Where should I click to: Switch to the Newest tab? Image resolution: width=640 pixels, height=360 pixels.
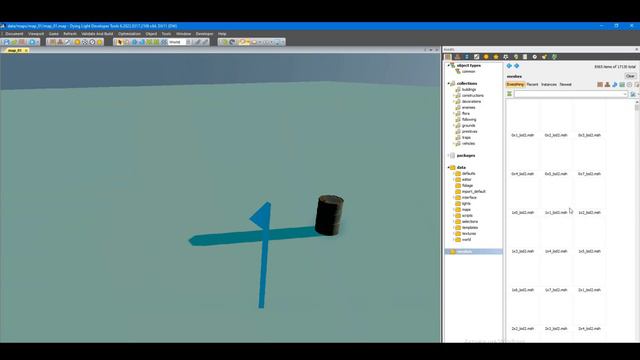click(x=566, y=84)
